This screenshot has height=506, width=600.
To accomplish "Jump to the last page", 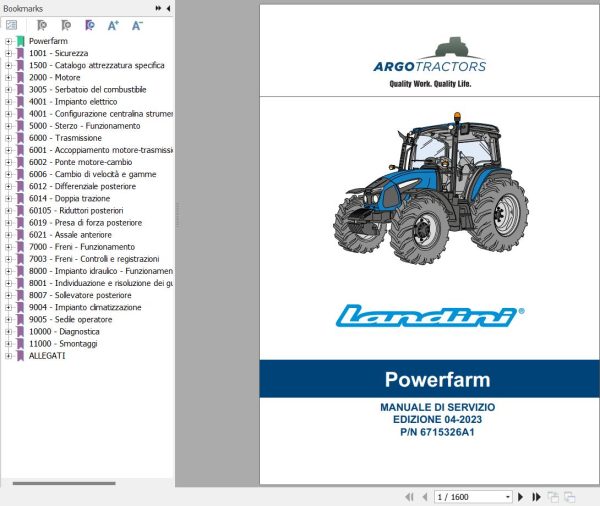I will click(x=536, y=497).
